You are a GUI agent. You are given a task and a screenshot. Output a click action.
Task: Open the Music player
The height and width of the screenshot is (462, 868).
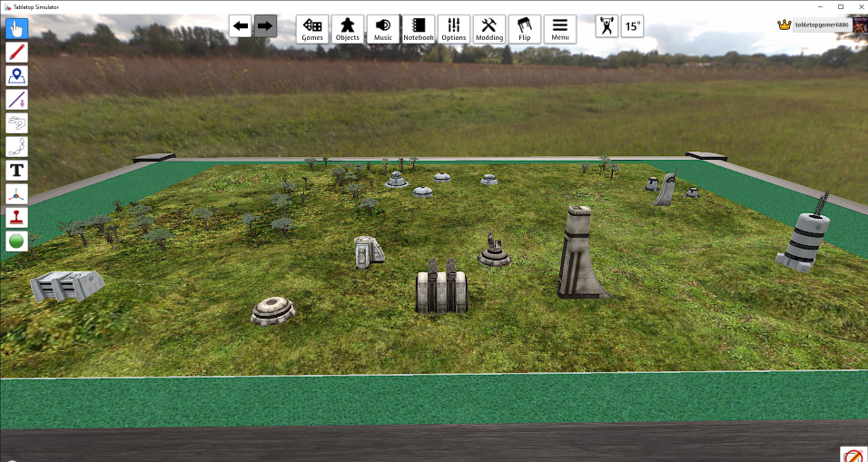tap(383, 29)
